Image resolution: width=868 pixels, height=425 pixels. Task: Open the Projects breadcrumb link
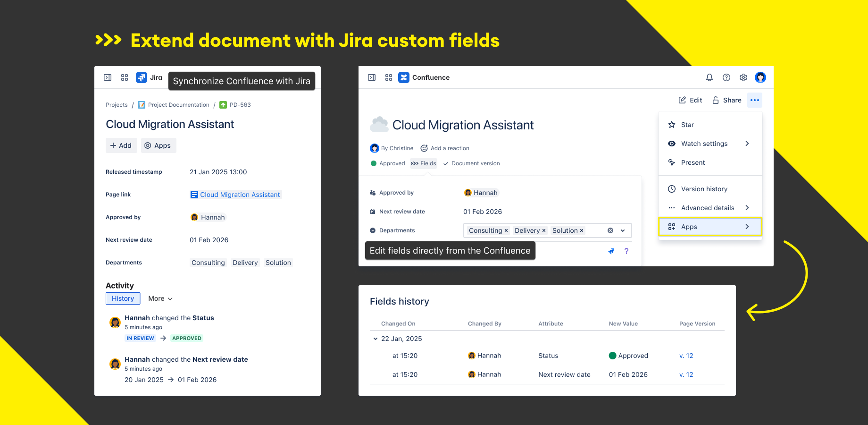[117, 105]
